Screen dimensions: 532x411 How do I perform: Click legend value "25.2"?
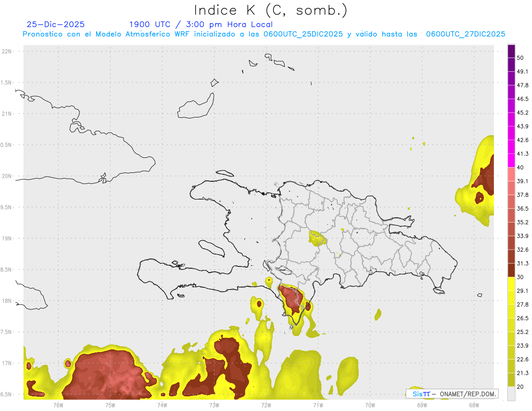523,332
